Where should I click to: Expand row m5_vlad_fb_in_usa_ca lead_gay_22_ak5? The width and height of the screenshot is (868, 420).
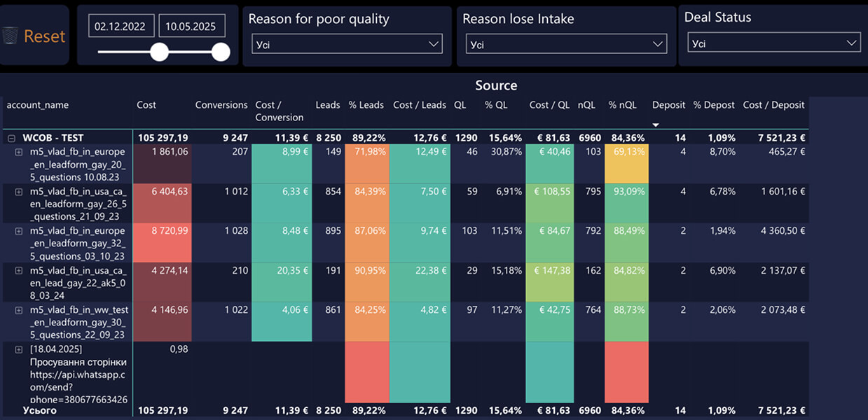pos(19,270)
